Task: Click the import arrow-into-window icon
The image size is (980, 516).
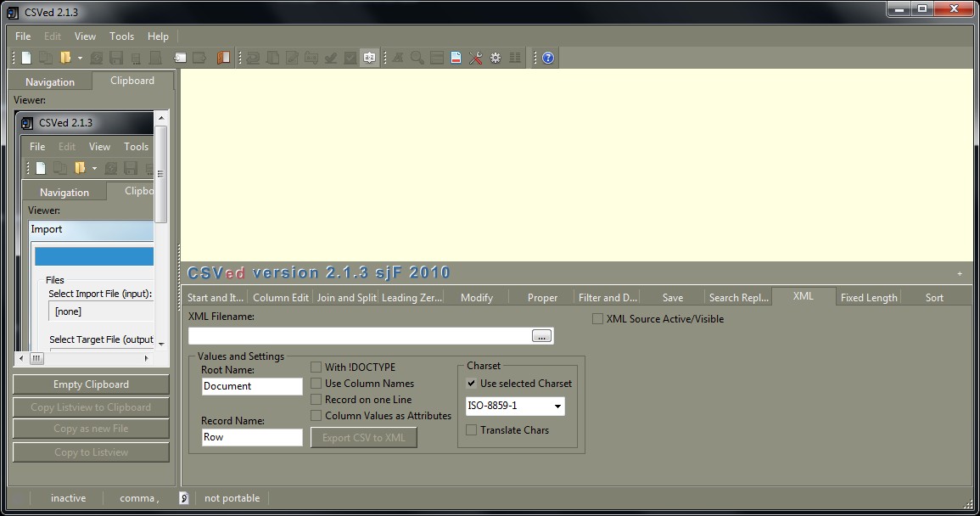Action: click(x=180, y=59)
